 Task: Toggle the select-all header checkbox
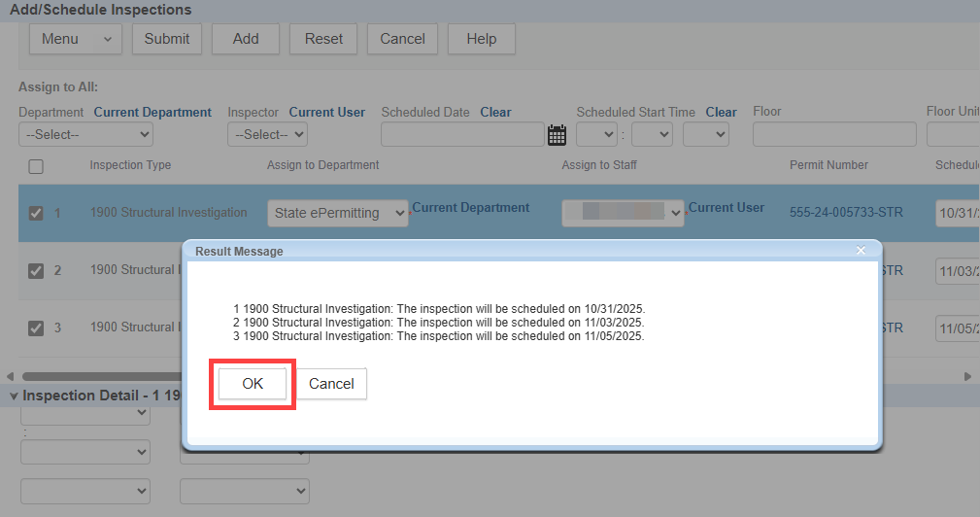coord(36,166)
